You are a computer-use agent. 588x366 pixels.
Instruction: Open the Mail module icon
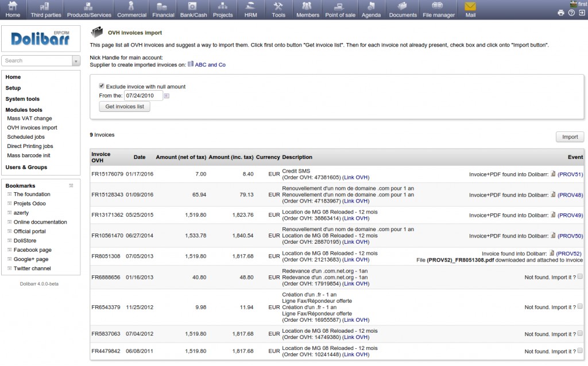(470, 6)
